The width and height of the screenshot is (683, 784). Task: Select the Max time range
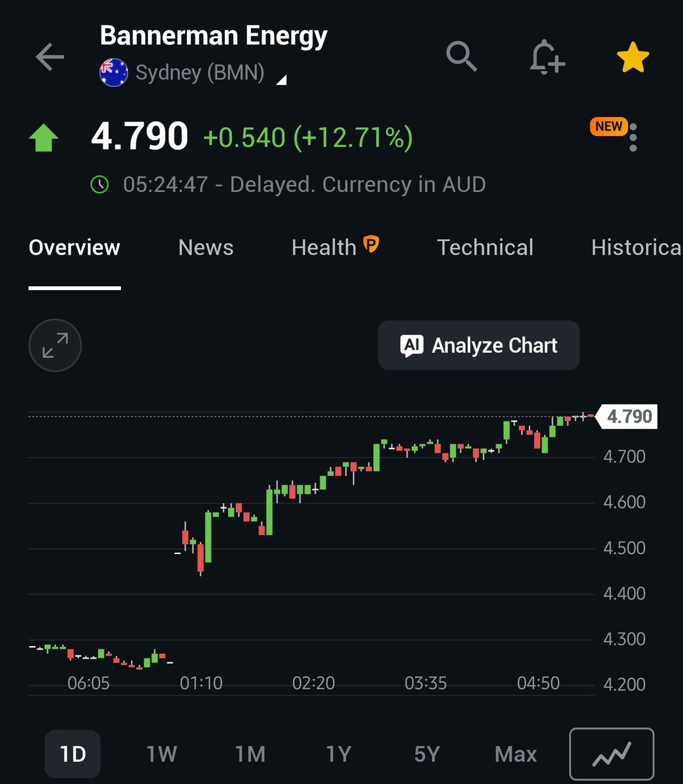516,754
